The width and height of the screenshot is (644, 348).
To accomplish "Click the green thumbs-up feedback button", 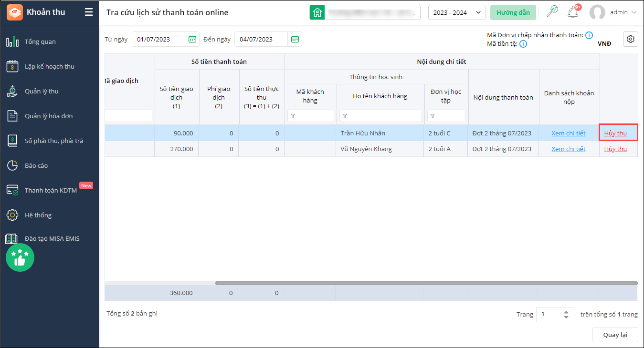I will [x=20, y=257].
